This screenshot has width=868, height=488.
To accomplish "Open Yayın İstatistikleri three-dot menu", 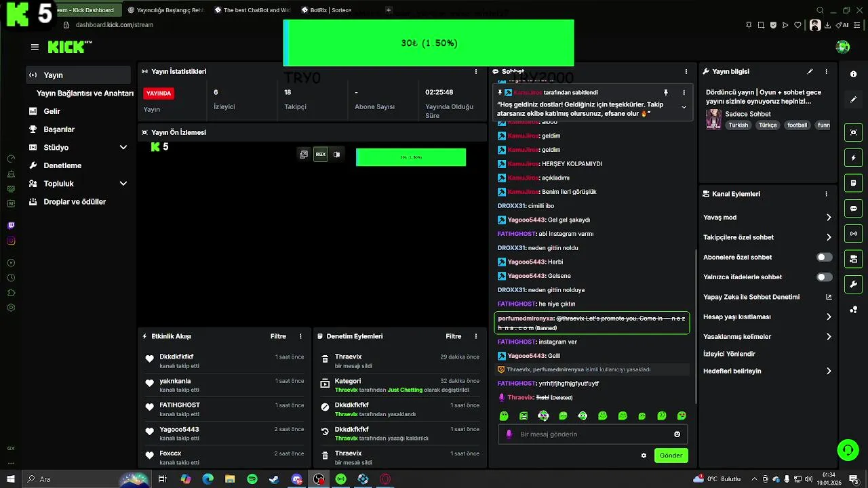I will tap(476, 71).
